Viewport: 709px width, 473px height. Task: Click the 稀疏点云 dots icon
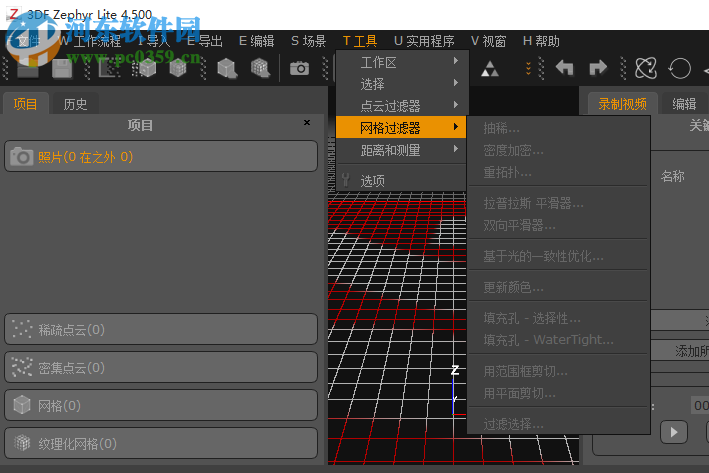point(22,329)
